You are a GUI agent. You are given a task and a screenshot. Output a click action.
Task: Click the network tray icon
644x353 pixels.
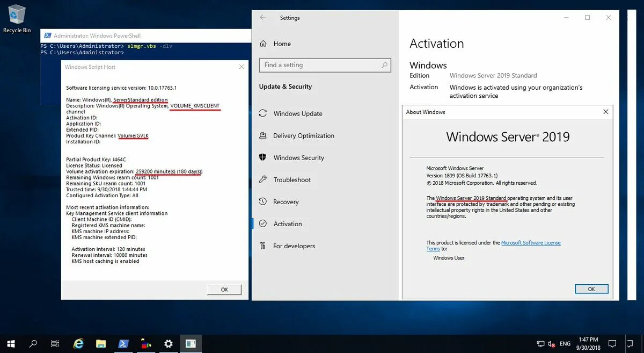click(540, 344)
